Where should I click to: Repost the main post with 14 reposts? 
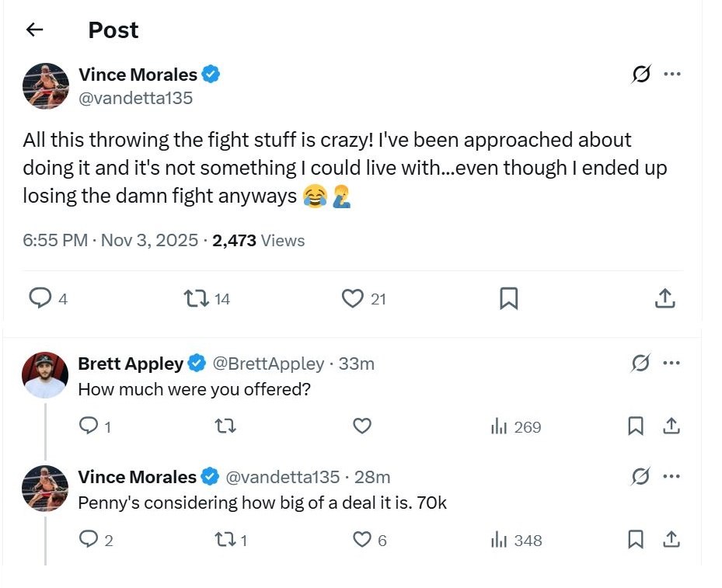[x=191, y=298]
